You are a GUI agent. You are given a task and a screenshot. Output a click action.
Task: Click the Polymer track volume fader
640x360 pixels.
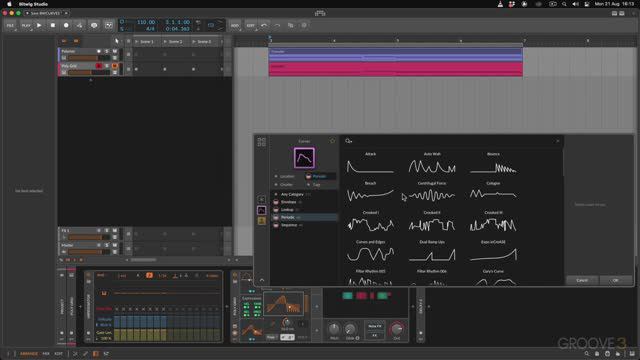point(89,58)
